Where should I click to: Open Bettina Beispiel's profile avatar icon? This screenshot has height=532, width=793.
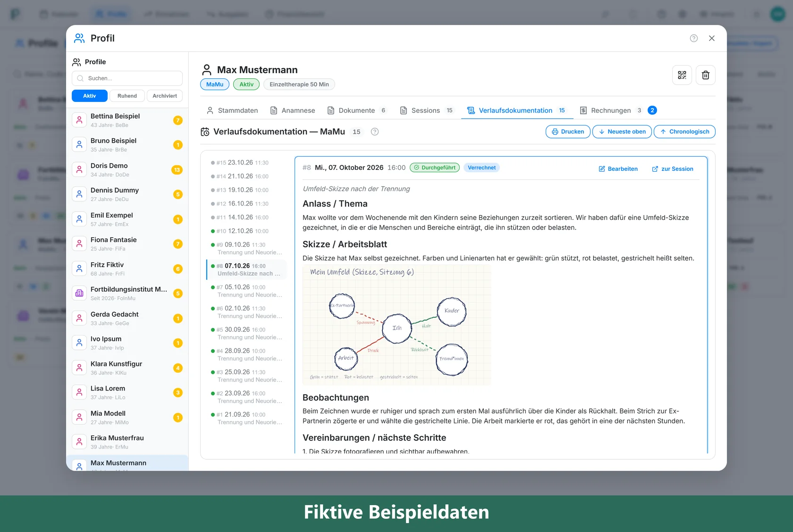[x=79, y=120]
